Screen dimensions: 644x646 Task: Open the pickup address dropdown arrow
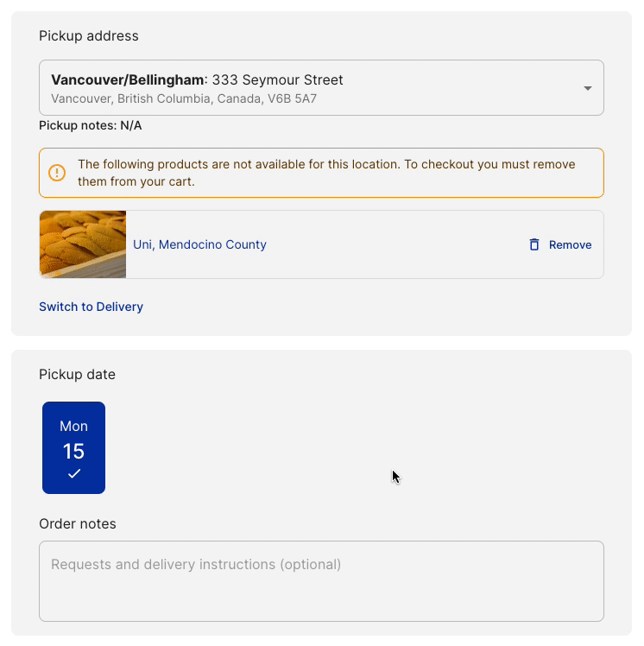click(x=587, y=88)
